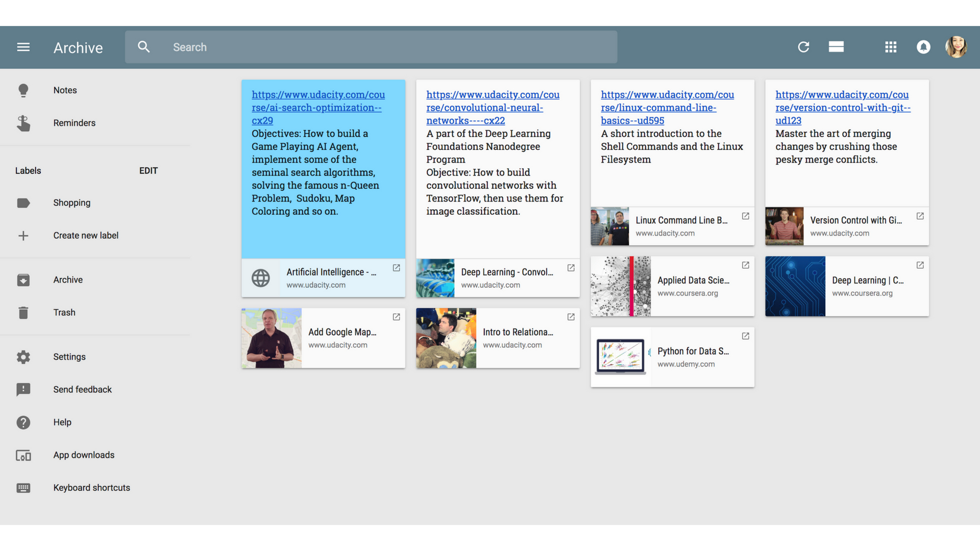
Task: Click the App downloads devices icon
Action: [x=23, y=456]
